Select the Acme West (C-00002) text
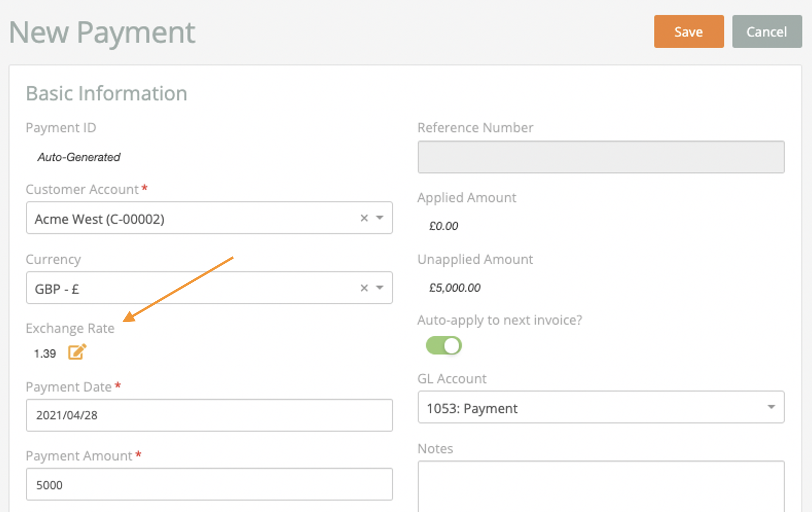The width and height of the screenshot is (812, 512). [99, 219]
